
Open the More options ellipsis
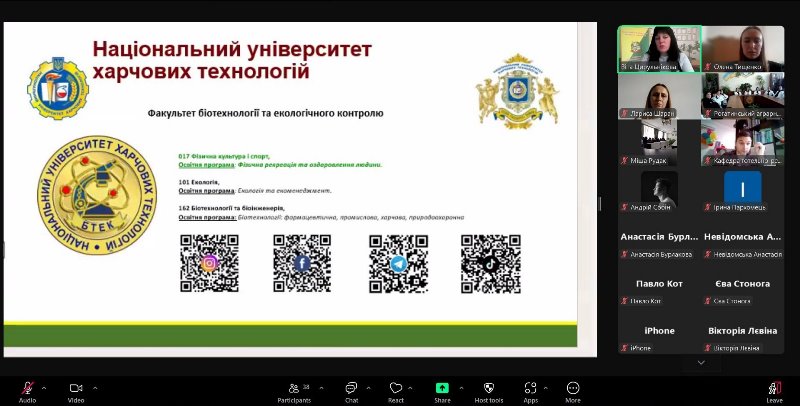pos(573,388)
